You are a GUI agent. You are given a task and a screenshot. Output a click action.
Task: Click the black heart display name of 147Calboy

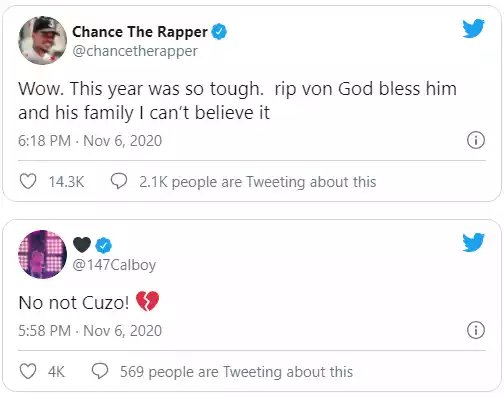(82, 245)
